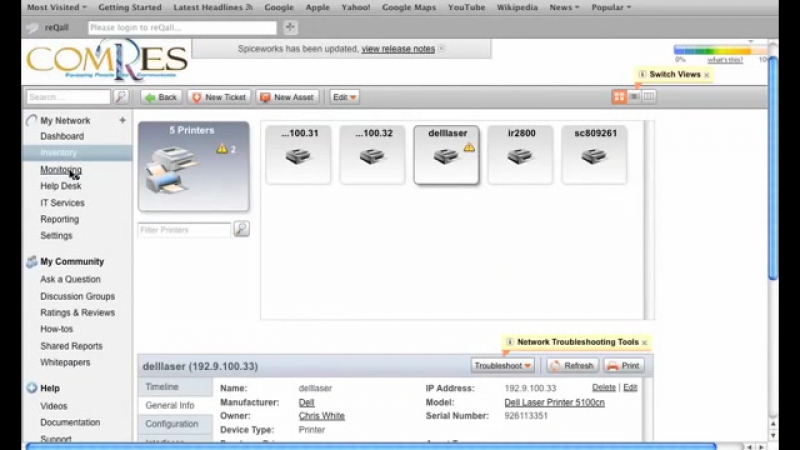Open the Troubleshoot dropdown
Viewport: 800px width, 450px height.
pyautogui.click(x=503, y=365)
